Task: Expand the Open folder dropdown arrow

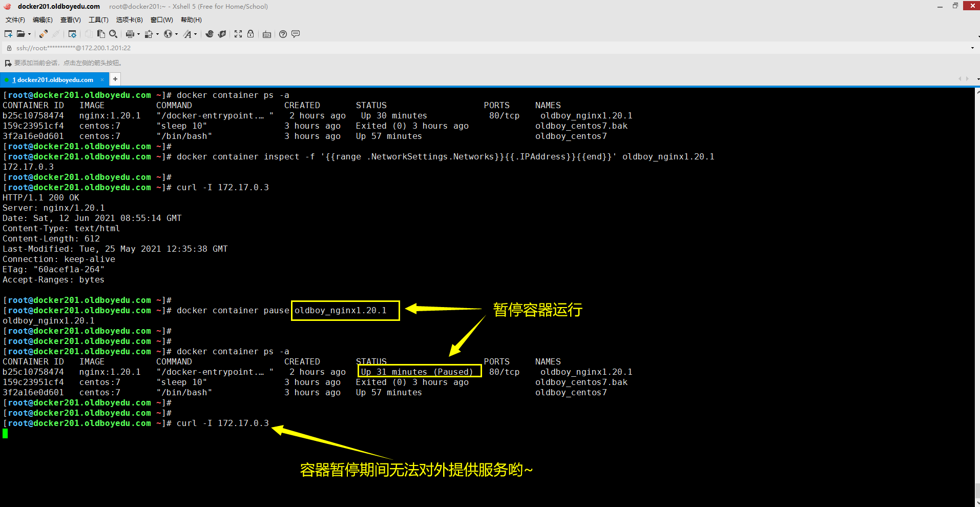Action: click(29, 34)
